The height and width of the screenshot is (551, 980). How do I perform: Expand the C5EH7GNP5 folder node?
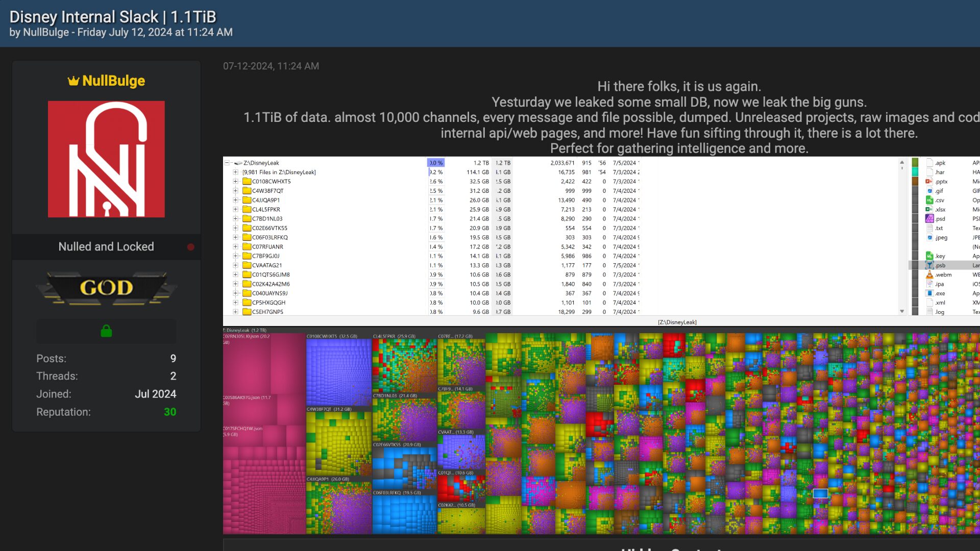click(x=235, y=312)
